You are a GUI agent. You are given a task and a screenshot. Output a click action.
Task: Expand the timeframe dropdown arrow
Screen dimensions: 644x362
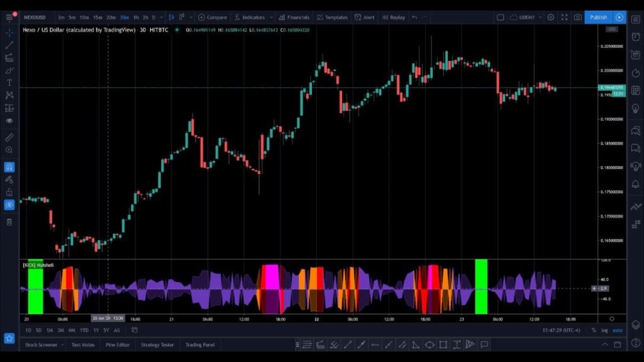pos(162,17)
